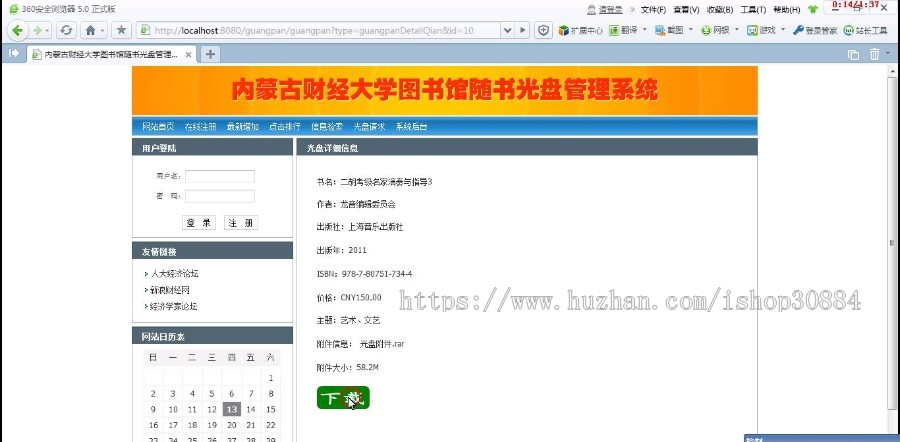This screenshot has height=442, width=900.
Task: Open the 网银 online banking button
Action: (x=716, y=30)
